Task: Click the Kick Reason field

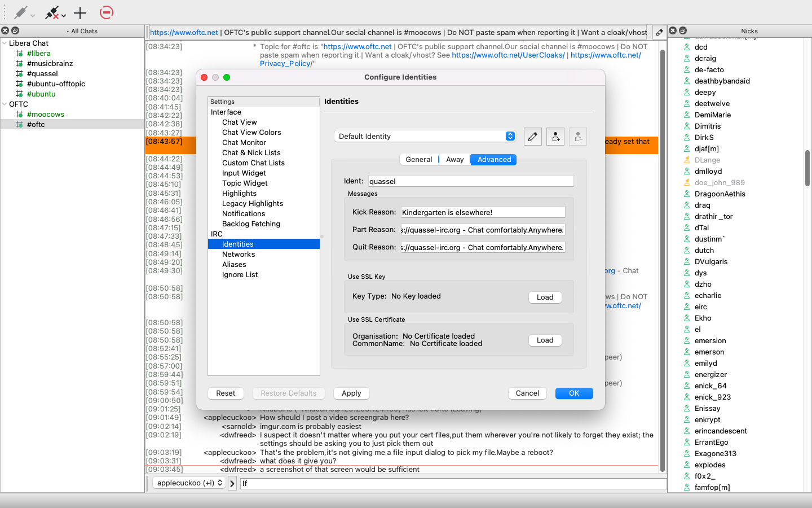Action: tap(483, 212)
